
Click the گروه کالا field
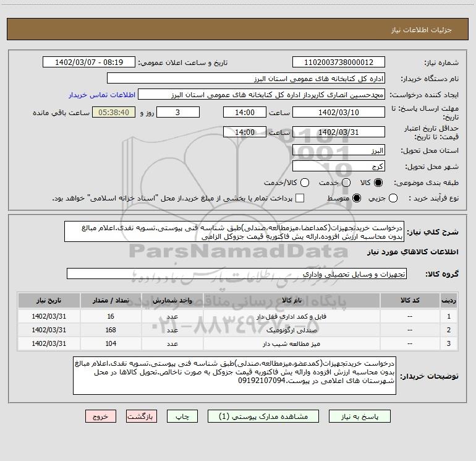(x=237, y=274)
